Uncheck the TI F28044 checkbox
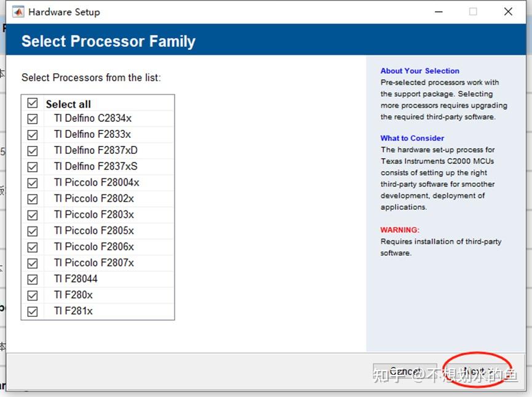Viewport: 532px width, 397px height. [x=32, y=279]
